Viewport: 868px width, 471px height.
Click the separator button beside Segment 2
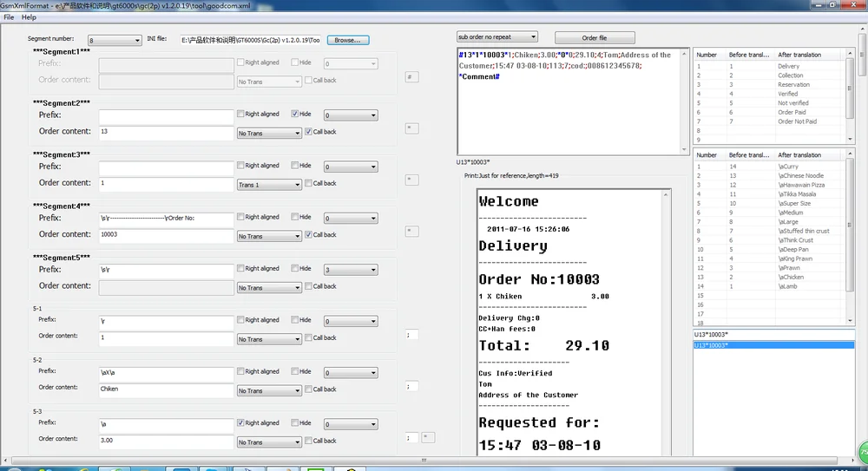tap(411, 128)
